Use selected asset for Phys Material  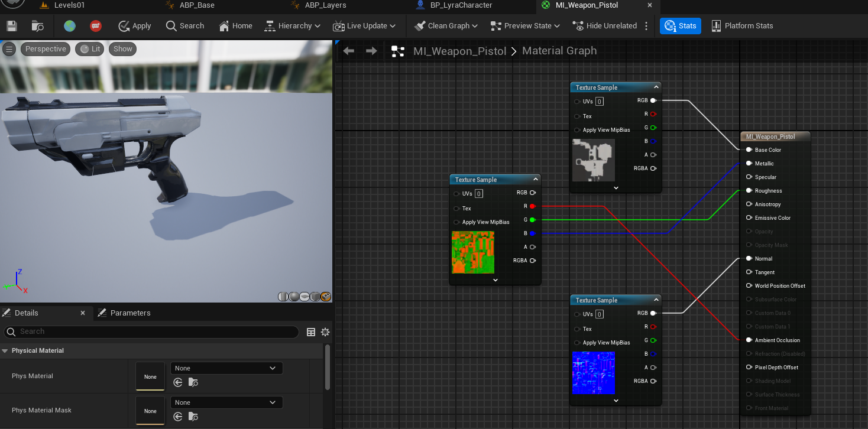[x=178, y=383]
